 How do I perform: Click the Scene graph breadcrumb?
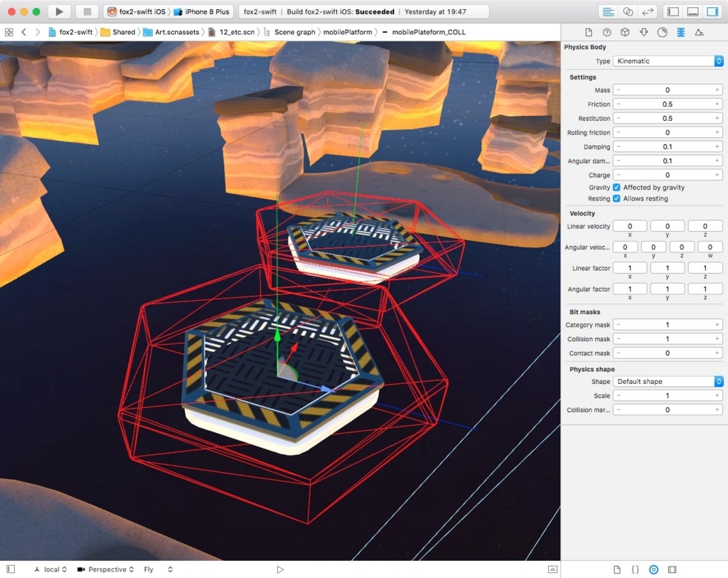coord(289,32)
